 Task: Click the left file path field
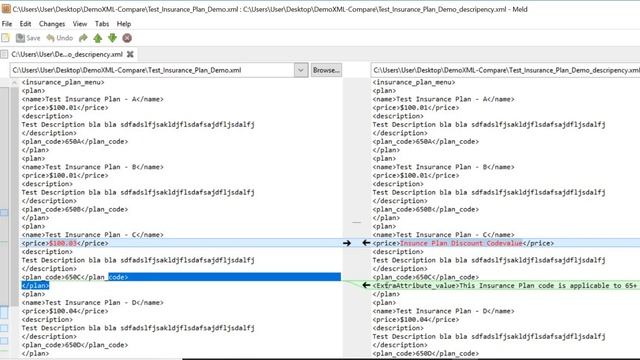pyautogui.click(x=152, y=70)
